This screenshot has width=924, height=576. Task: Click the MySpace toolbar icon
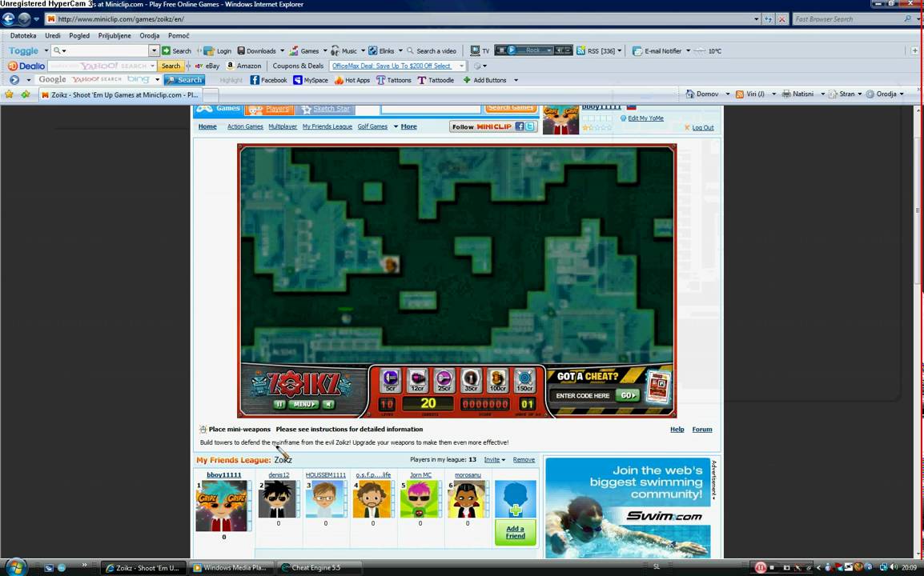click(298, 80)
